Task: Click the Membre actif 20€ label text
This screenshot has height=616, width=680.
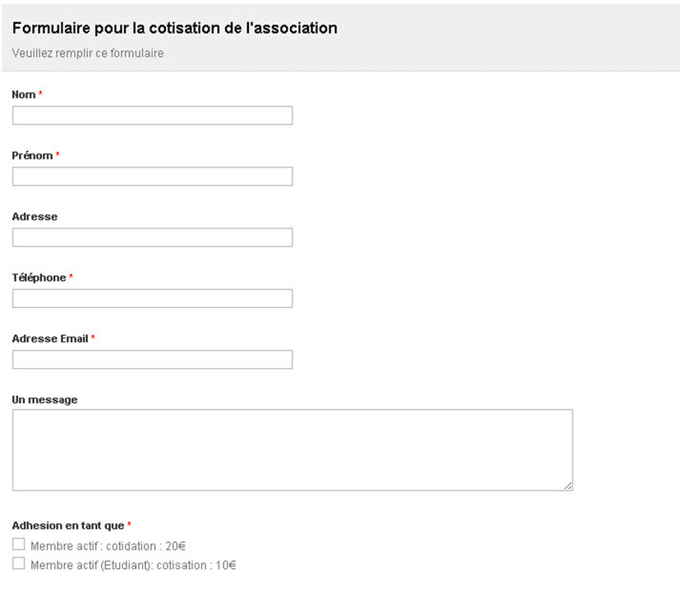Action: [x=108, y=545]
